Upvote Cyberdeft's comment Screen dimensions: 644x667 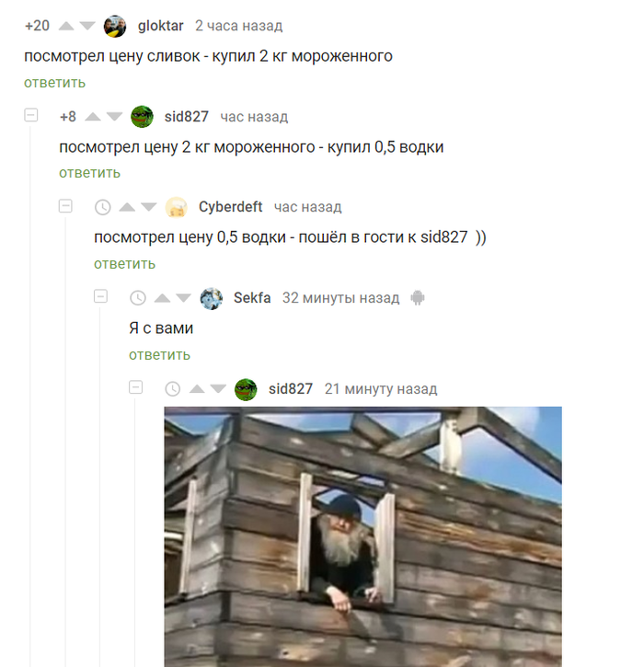coord(127,207)
